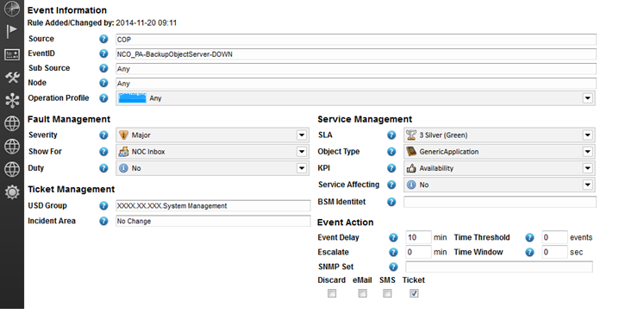Click help icon beside Event Delay
Viewport: 644px width, 314px height.
pyautogui.click(x=393, y=237)
